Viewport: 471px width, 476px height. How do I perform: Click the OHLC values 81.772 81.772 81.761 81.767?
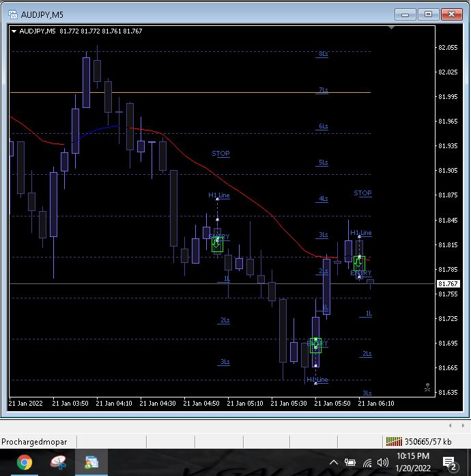click(101, 31)
